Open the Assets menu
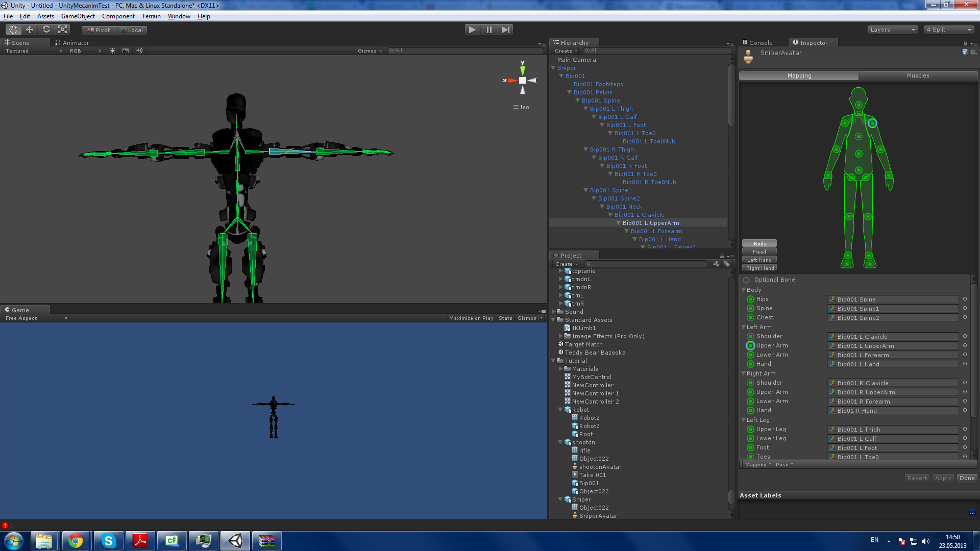The height and width of the screenshot is (551, 980). [45, 16]
